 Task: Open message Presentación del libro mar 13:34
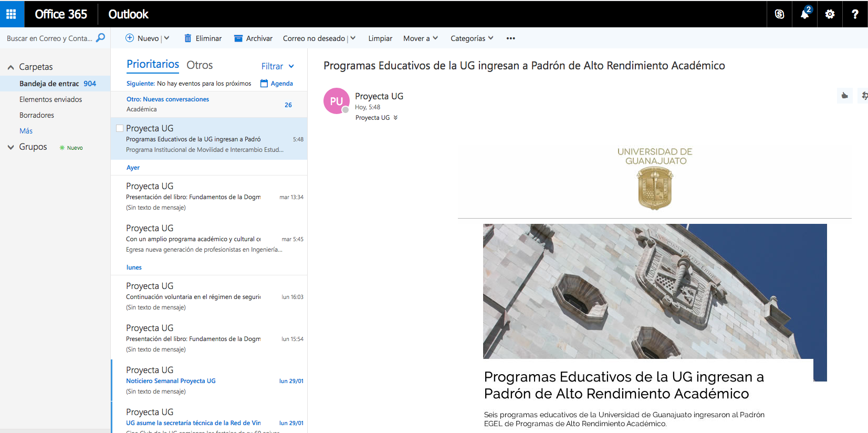(x=209, y=197)
